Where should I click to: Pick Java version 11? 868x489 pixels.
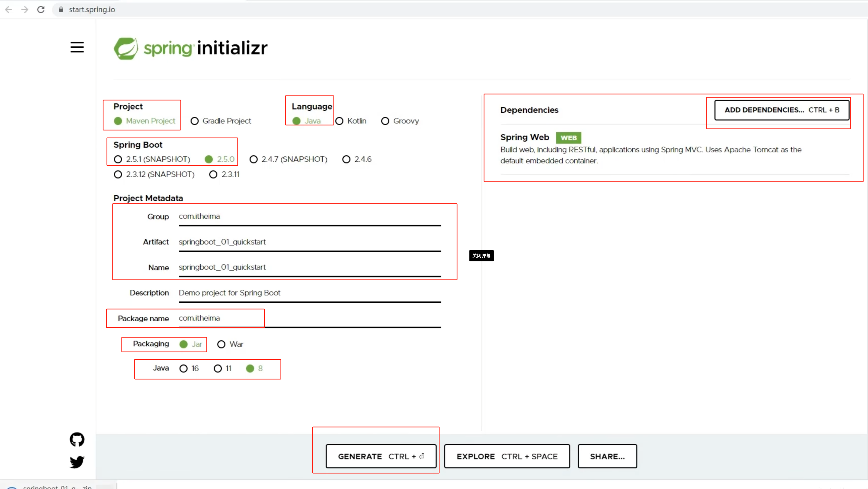pyautogui.click(x=223, y=369)
